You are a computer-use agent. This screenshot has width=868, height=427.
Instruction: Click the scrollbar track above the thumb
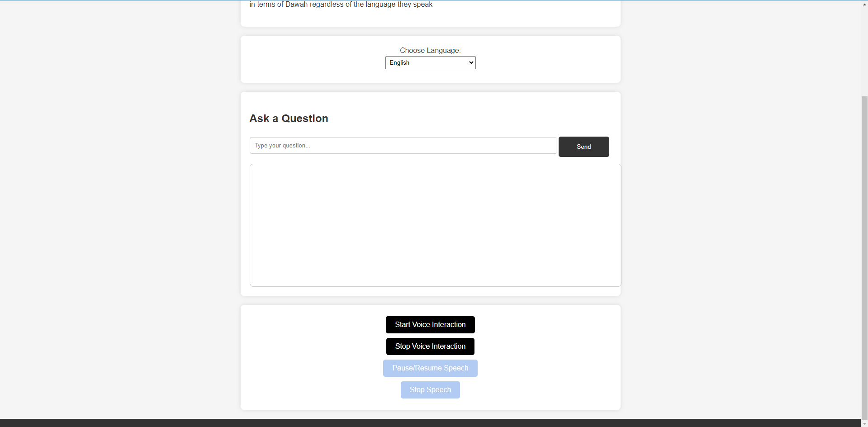(864, 52)
